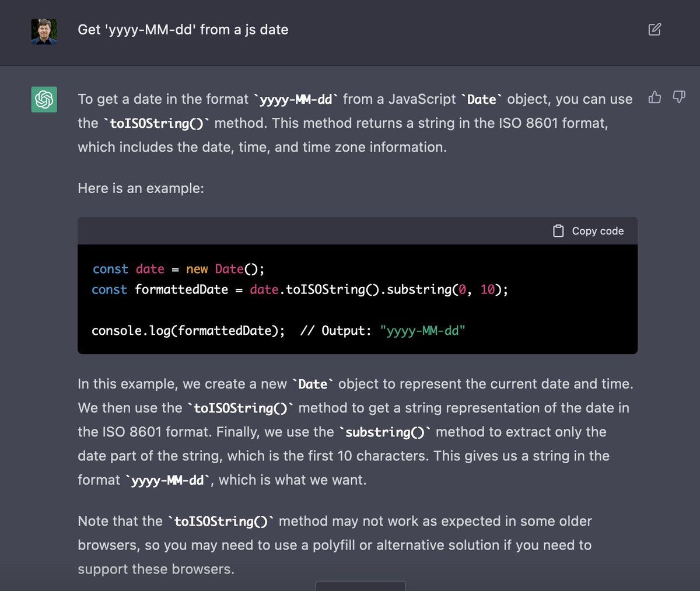Click "formattedDate" in the second code line
Image resolution: width=700 pixels, height=591 pixels.
point(181,289)
